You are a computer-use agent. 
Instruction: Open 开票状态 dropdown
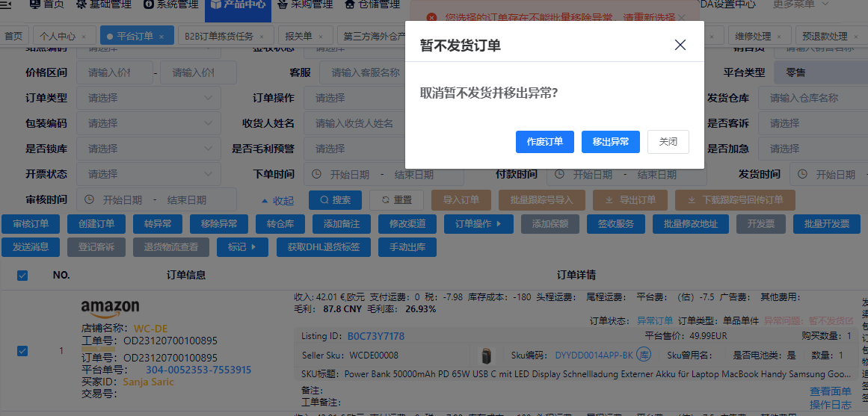[x=149, y=174]
